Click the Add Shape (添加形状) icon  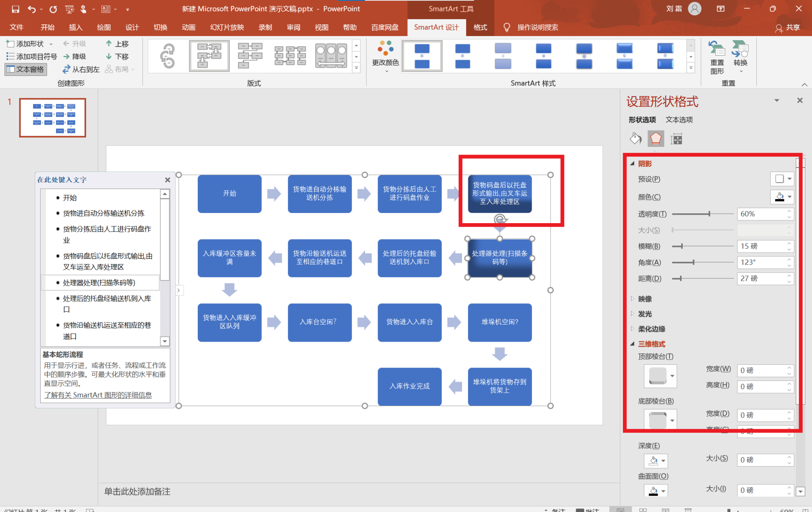(x=11, y=44)
